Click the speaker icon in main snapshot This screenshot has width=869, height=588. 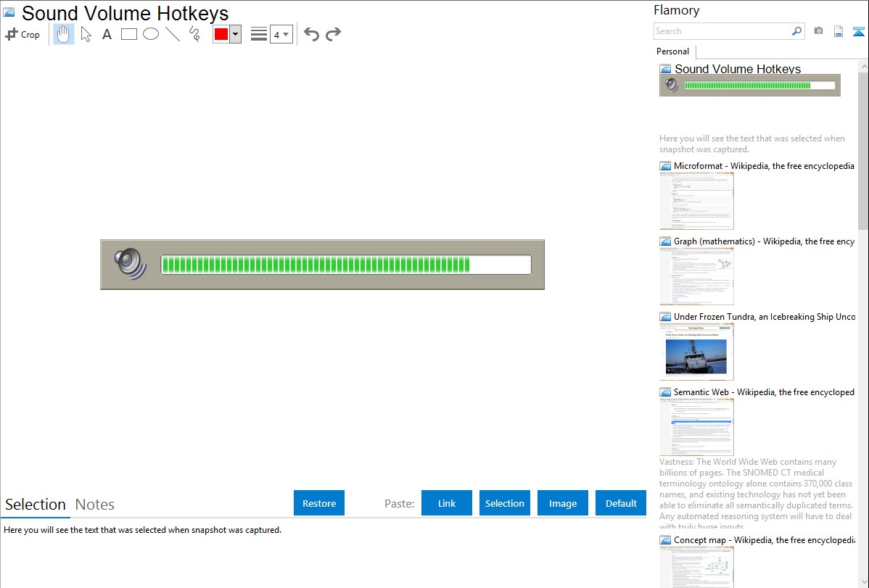131,264
